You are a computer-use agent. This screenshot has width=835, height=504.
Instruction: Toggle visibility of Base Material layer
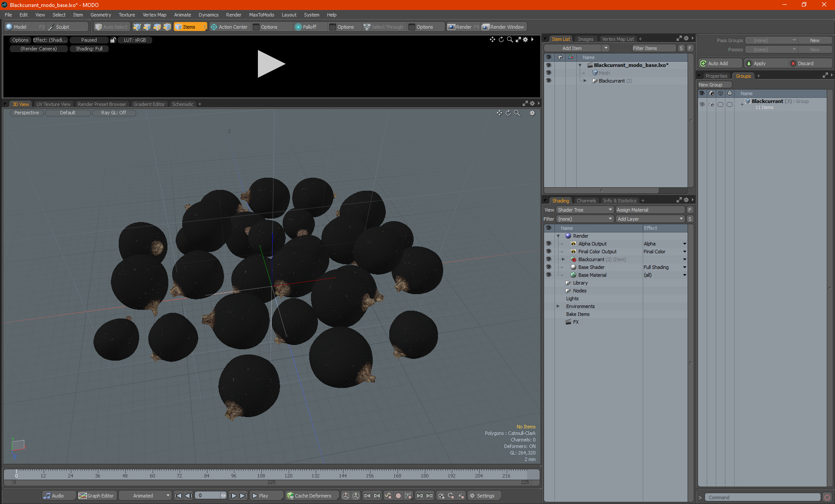click(548, 275)
